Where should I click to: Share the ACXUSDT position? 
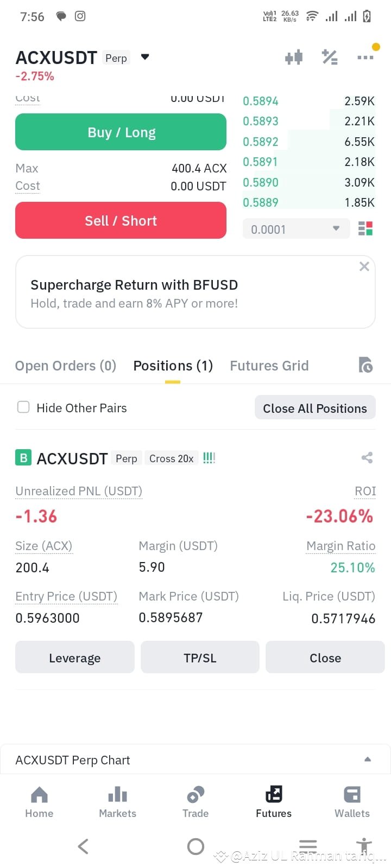pos(367,458)
